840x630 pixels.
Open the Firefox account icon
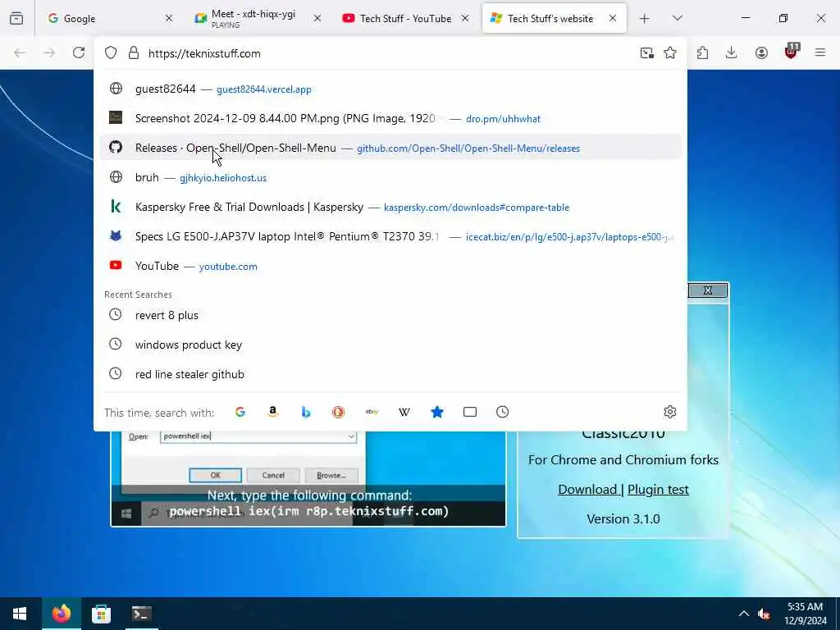coord(761,52)
